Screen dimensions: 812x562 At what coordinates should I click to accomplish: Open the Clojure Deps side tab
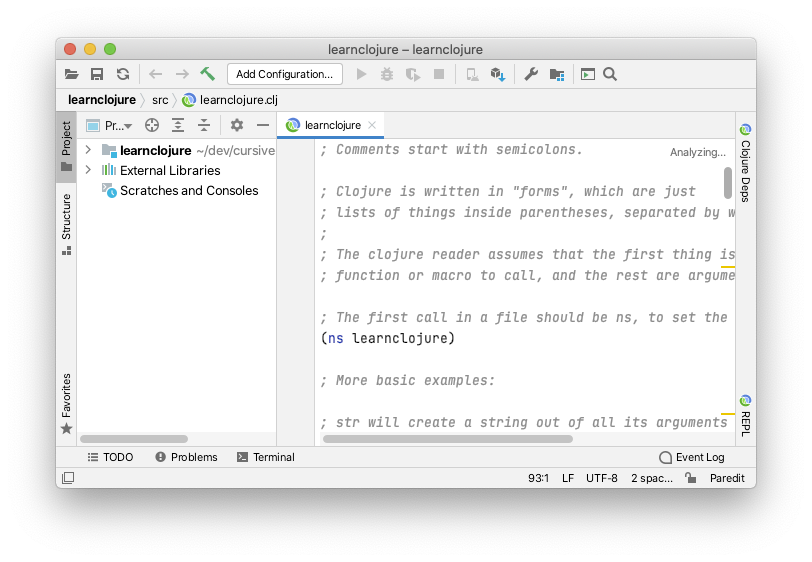(x=745, y=162)
